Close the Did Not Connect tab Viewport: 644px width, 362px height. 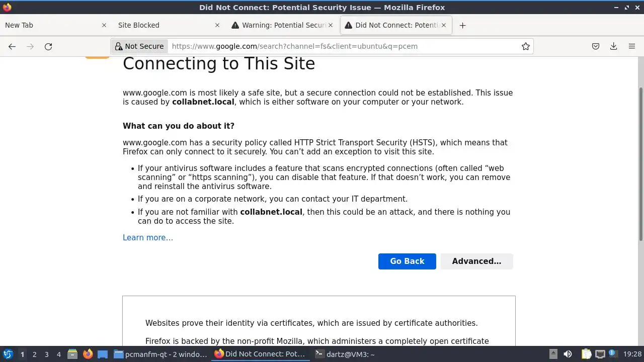444,25
